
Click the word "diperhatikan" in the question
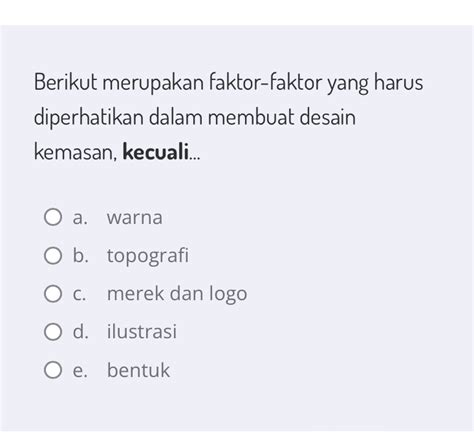click(89, 118)
